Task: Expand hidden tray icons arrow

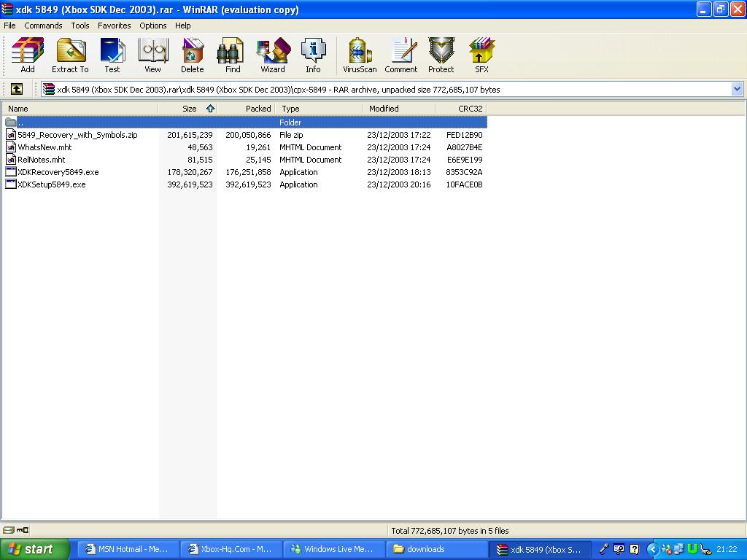Action: (652, 550)
